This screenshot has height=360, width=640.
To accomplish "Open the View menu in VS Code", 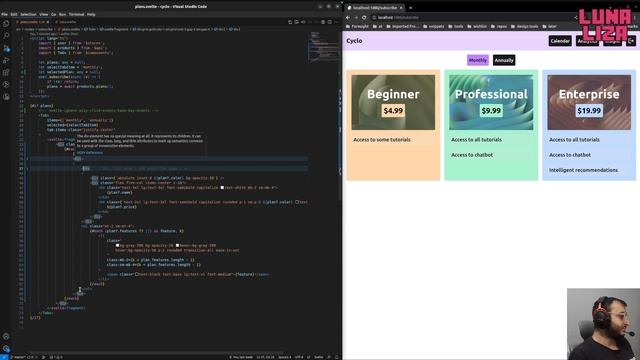I will tap(43, 14).
